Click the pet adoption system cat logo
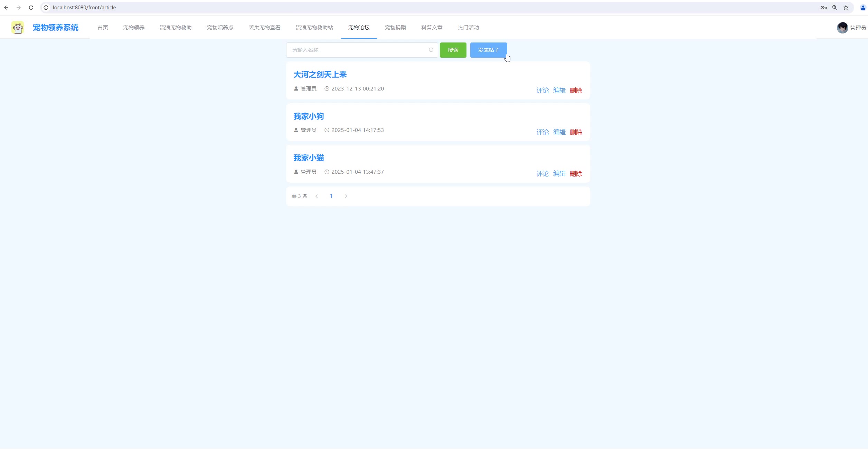868x449 pixels. tap(18, 28)
